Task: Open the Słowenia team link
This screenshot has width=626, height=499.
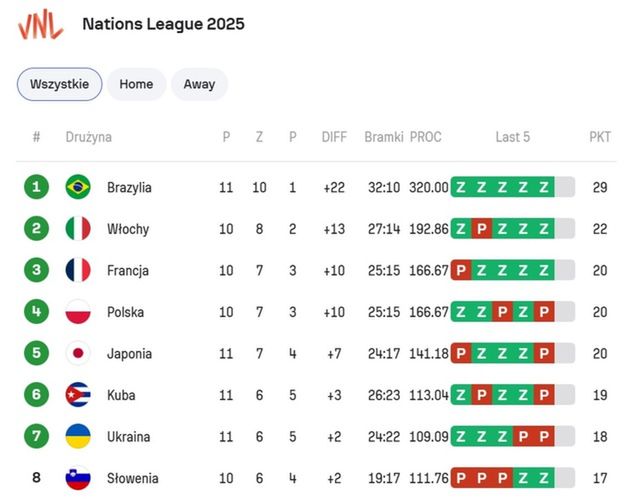Action: click(133, 478)
